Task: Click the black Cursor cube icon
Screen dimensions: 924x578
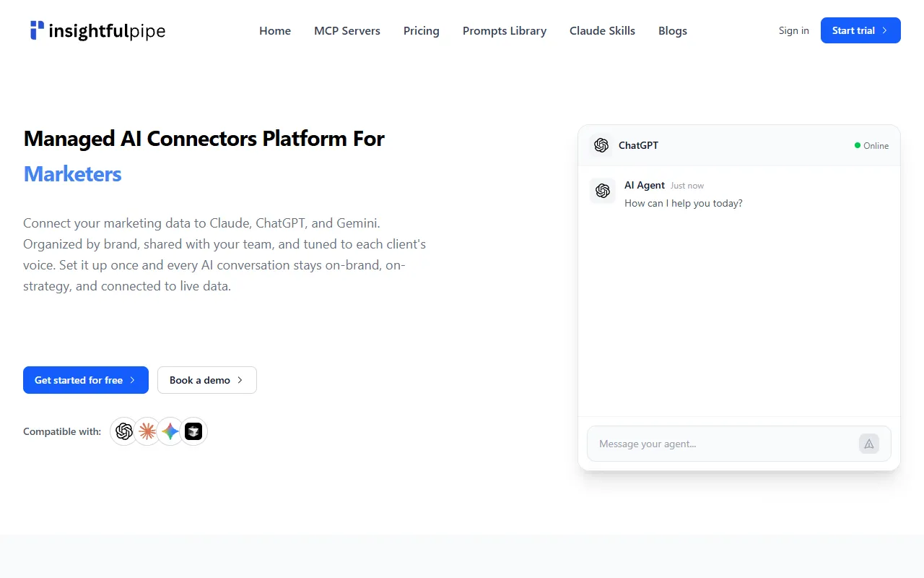Action: click(193, 431)
